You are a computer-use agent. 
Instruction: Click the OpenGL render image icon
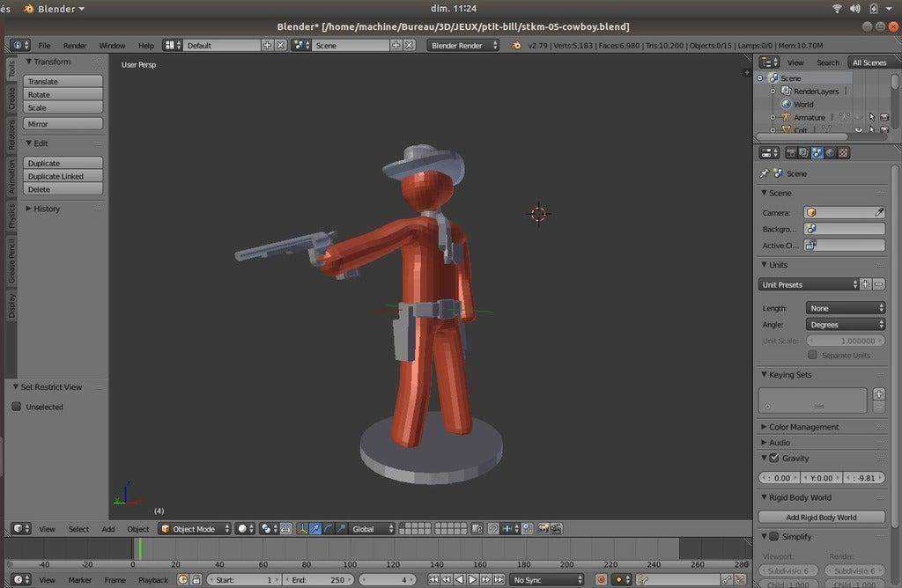(543, 529)
